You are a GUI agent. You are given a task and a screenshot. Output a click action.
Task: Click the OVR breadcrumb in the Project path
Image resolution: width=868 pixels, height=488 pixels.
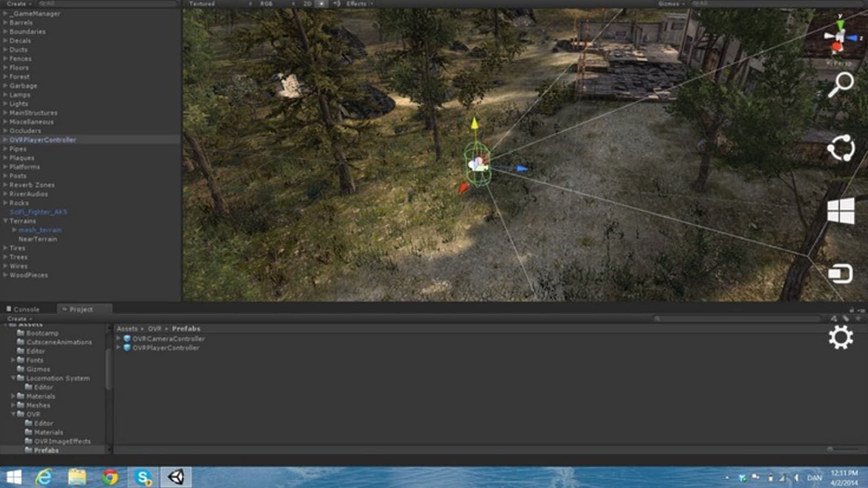[155, 329]
